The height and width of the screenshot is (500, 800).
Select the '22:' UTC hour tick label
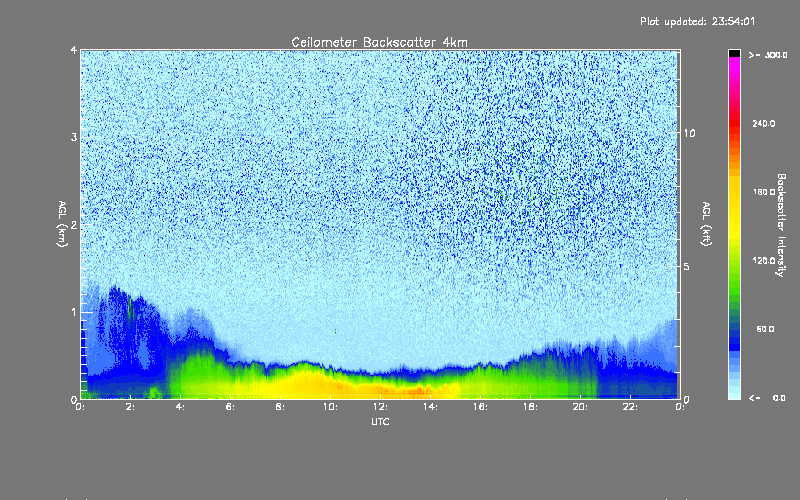tap(630, 407)
